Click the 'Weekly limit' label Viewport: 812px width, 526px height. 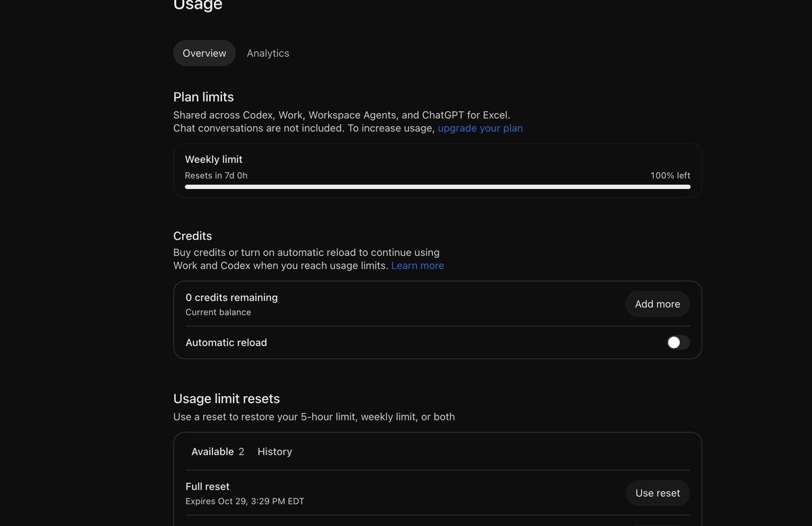(213, 159)
